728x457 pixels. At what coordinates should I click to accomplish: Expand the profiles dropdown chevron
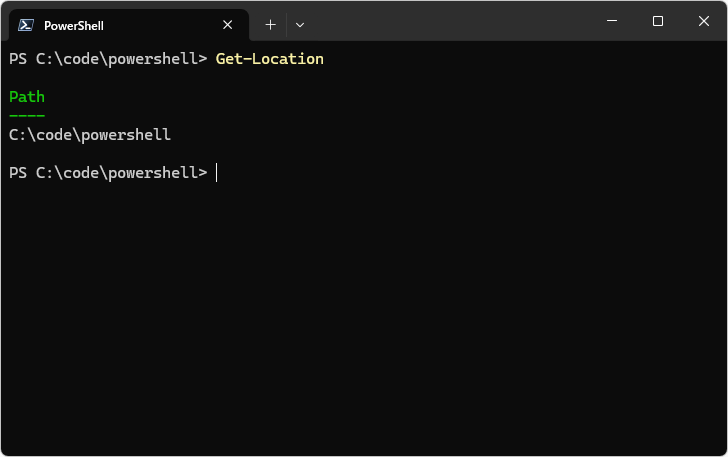pos(300,25)
